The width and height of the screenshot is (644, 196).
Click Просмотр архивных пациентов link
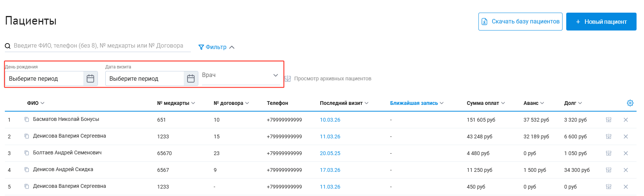pos(333,78)
